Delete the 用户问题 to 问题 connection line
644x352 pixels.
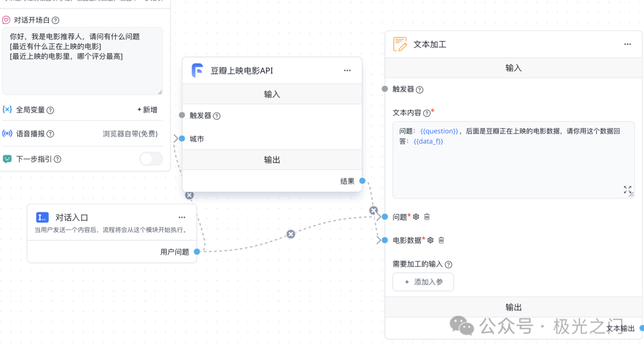pyautogui.click(x=291, y=234)
